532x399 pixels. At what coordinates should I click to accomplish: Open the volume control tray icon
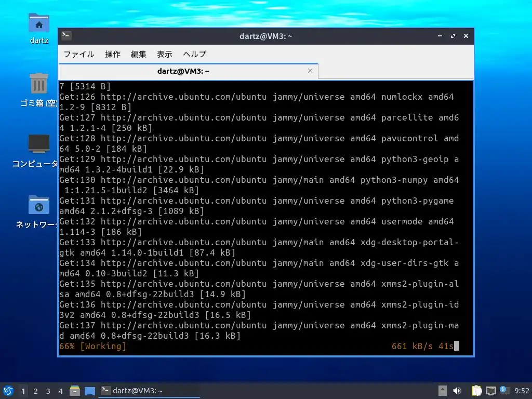457,391
